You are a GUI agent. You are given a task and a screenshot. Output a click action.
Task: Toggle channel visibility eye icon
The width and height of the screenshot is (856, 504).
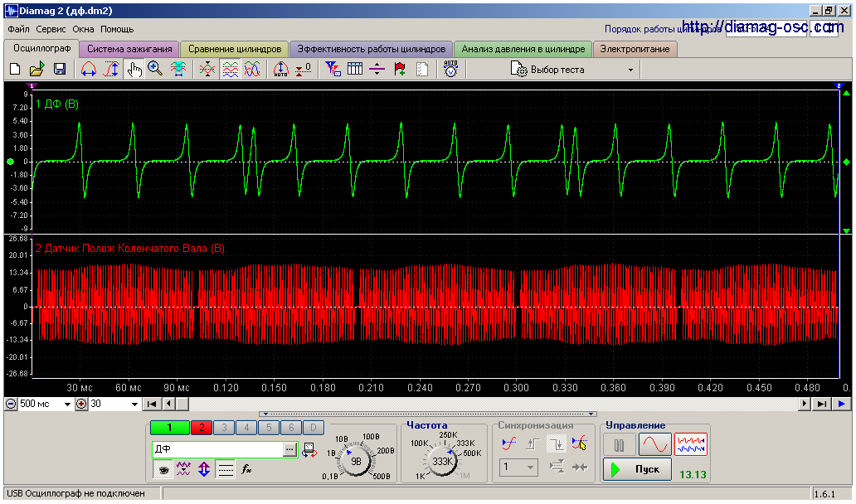coord(163,469)
